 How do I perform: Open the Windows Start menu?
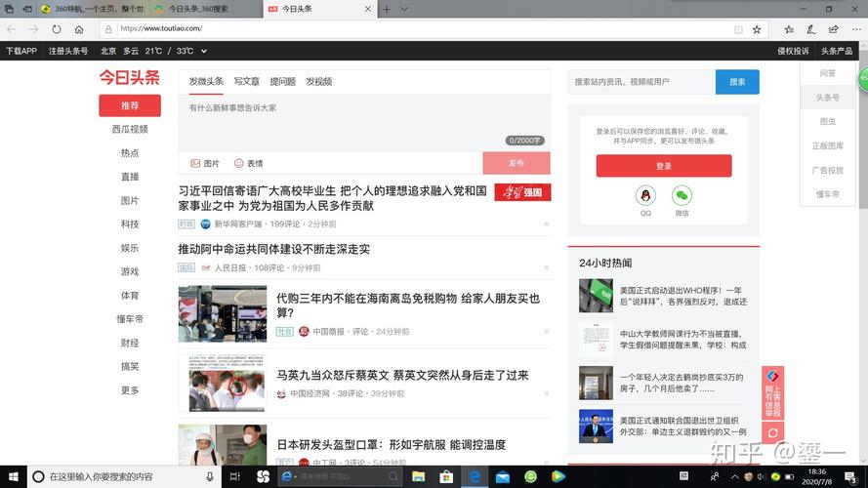tap(14, 476)
